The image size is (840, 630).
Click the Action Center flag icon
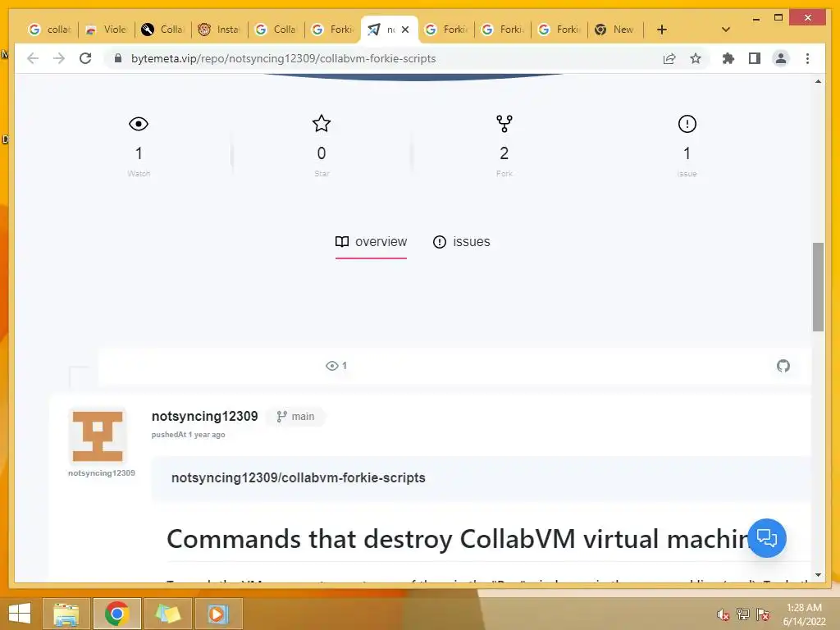(x=763, y=614)
